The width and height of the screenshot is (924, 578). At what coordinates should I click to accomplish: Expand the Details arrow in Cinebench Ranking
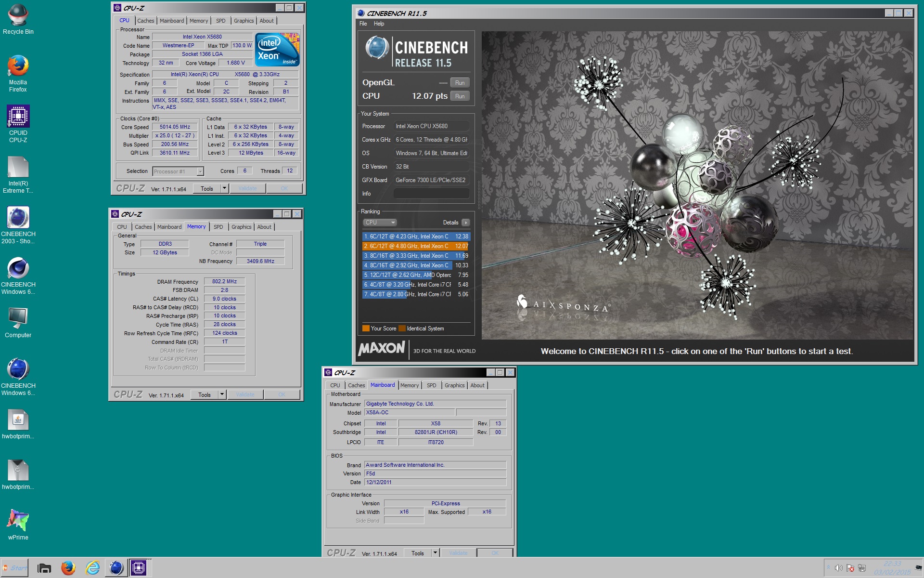click(x=465, y=223)
